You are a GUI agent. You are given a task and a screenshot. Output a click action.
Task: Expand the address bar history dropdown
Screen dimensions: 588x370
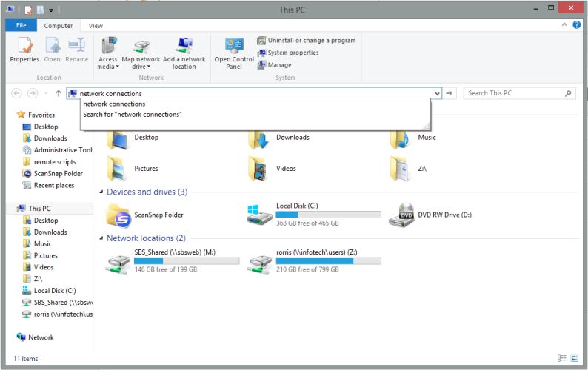[437, 94]
